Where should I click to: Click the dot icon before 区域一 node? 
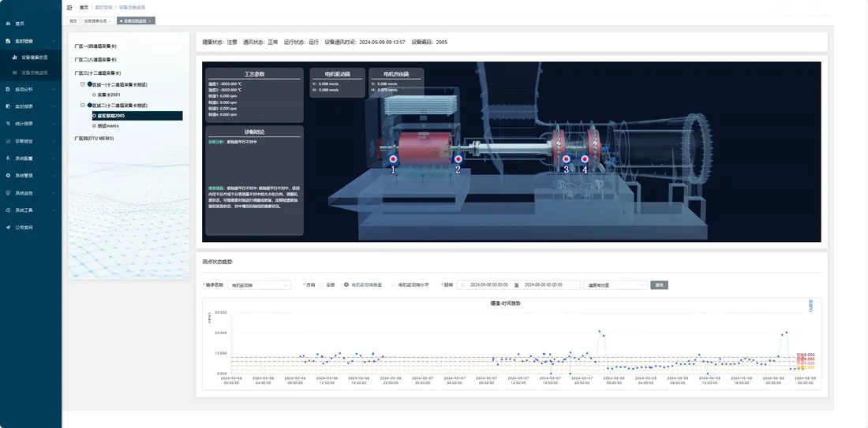coord(90,84)
